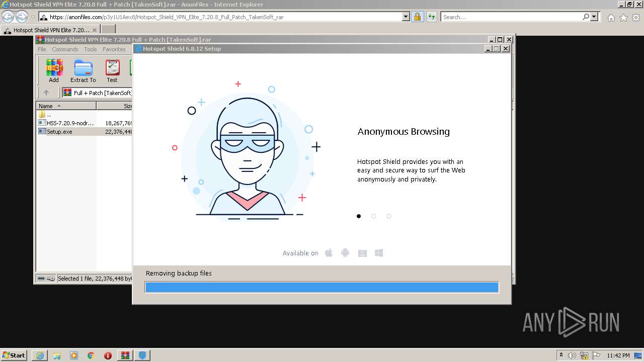Launch Chrome from the taskbar

(91, 355)
